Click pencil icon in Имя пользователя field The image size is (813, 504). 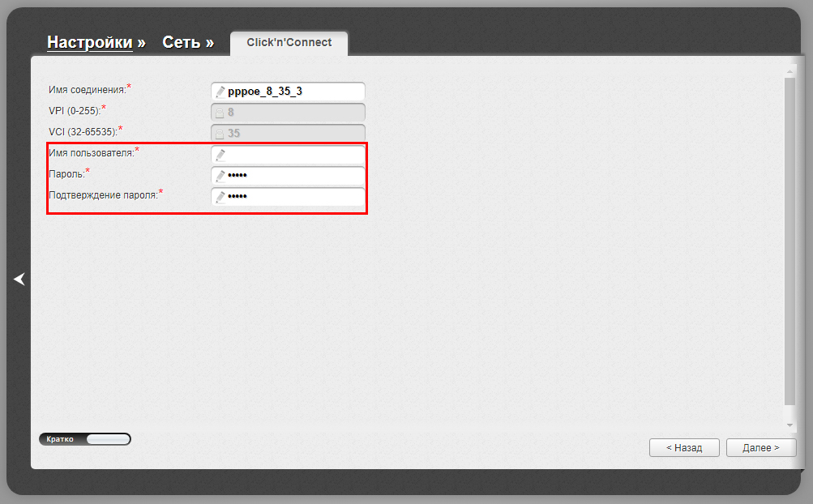(220, 155)
